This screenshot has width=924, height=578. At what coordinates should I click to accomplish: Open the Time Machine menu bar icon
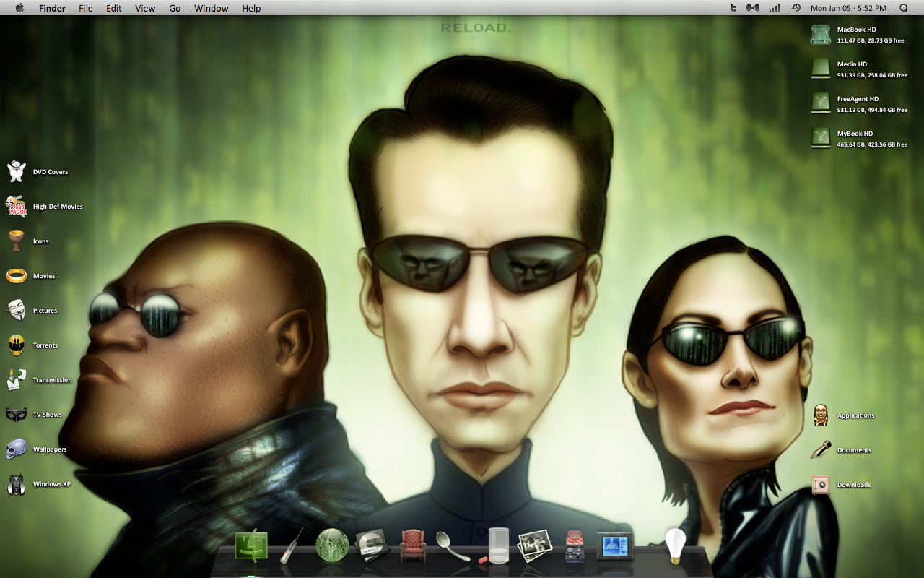click(796, 8)
